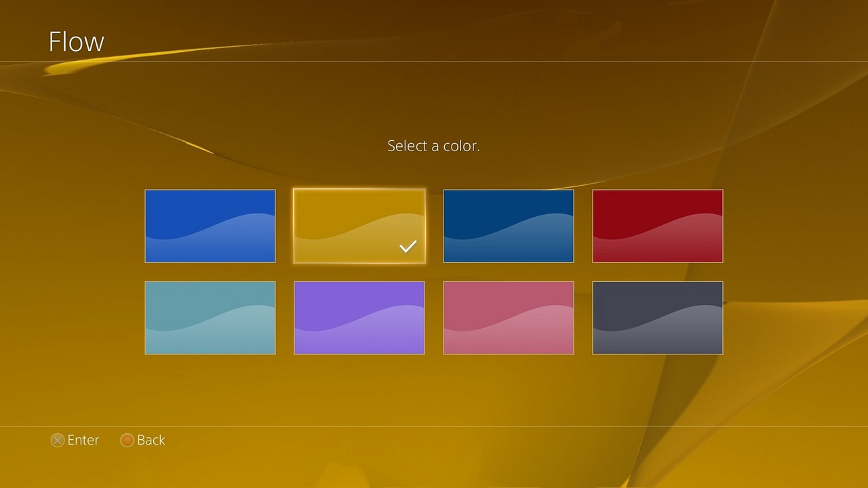Select the pink color swatch
Screen dimensions: 868x488
(x=508, y=317)
